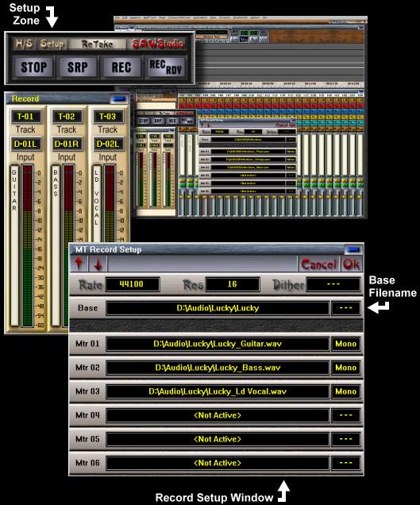Click the Guitar track level meter
Screen dimensions: 420x505
[28, 245]
